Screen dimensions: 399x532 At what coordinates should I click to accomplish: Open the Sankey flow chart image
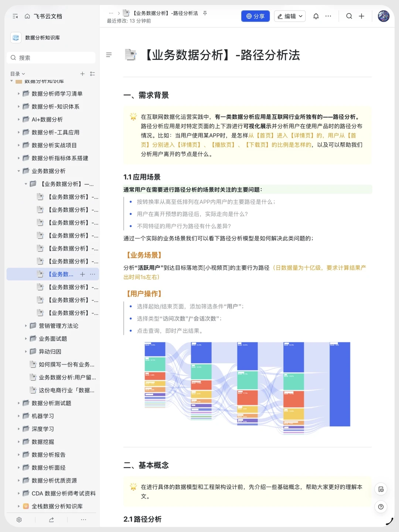248,384
